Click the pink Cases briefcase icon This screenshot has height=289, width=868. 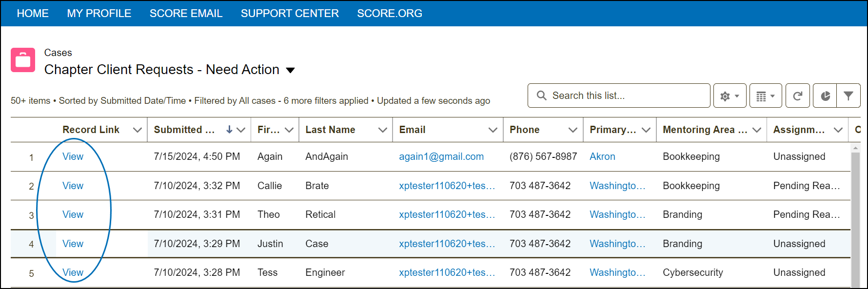click(x=23, y=60)
